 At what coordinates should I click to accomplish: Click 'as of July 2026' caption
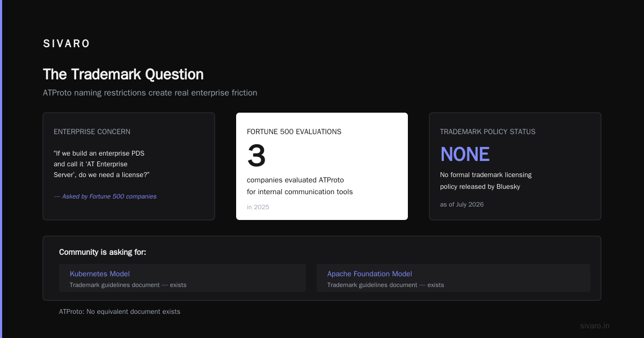click(x=462, y=204)
